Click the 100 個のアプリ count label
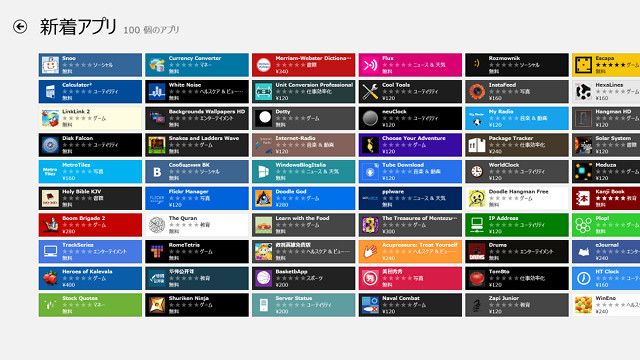 point(151,30)
